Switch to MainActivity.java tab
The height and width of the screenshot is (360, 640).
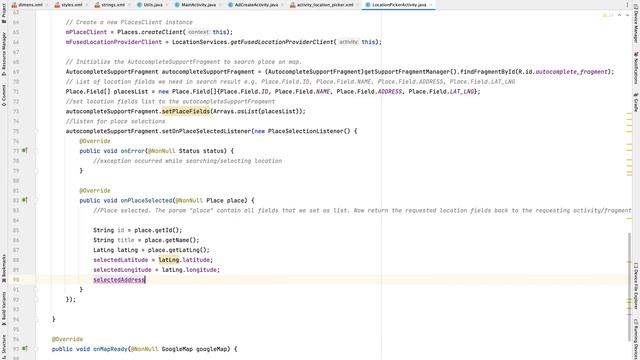198,5
